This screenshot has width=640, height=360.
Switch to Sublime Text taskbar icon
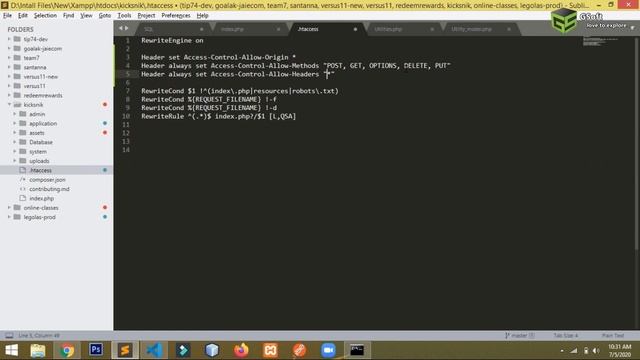point(125,350)
